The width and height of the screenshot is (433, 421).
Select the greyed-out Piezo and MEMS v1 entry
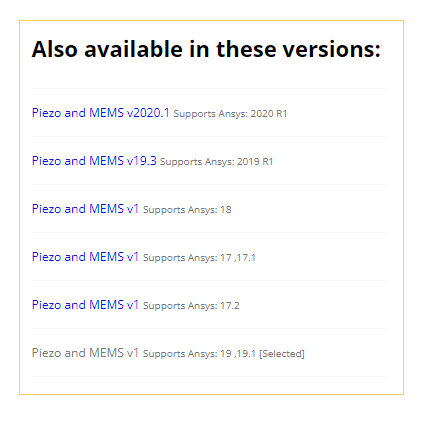point(85,353)
